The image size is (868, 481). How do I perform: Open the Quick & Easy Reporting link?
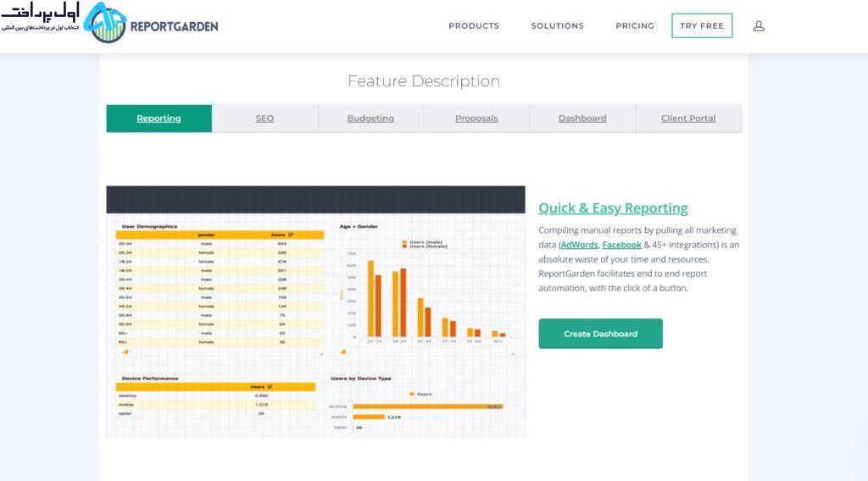tap(614, 207)
